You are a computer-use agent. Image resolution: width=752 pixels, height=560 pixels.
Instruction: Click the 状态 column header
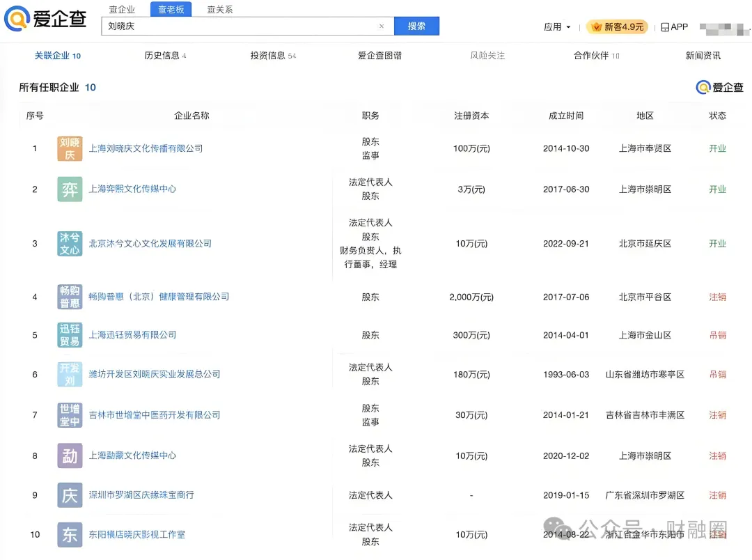717,116
